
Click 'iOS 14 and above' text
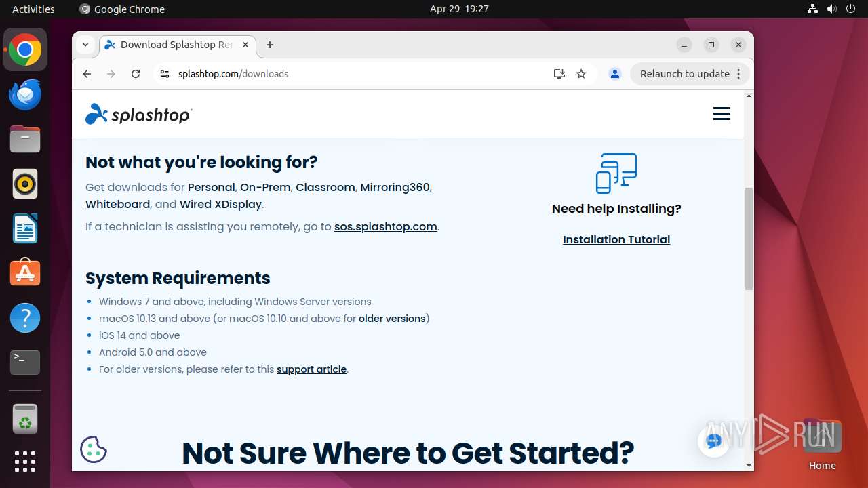pyautogui.click(x=140, y=335)
